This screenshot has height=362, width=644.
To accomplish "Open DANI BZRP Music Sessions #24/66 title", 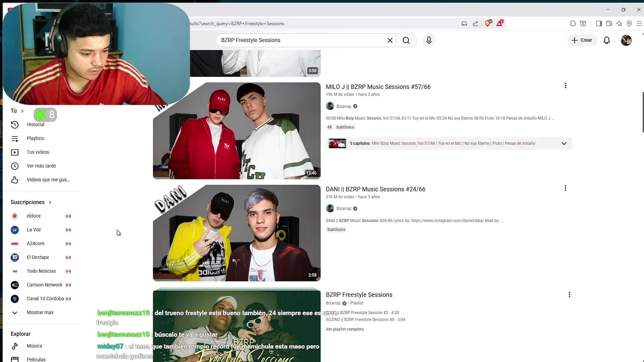I will (x=375, y=189).
